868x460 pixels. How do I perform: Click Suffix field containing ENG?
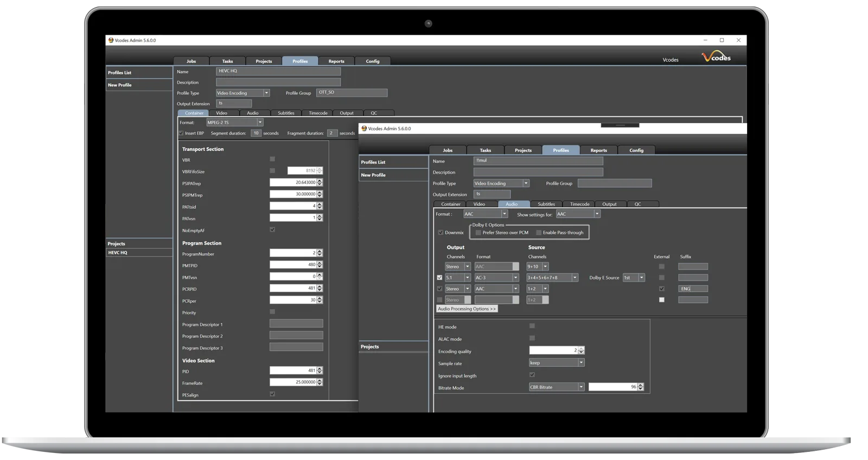(693, 289)
